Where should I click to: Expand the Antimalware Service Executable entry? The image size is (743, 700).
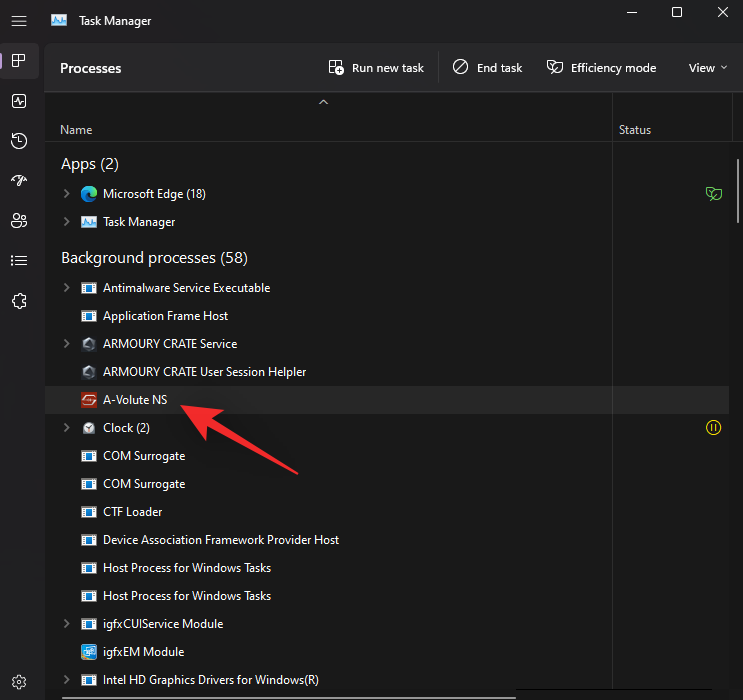click(x=67, y=288)
